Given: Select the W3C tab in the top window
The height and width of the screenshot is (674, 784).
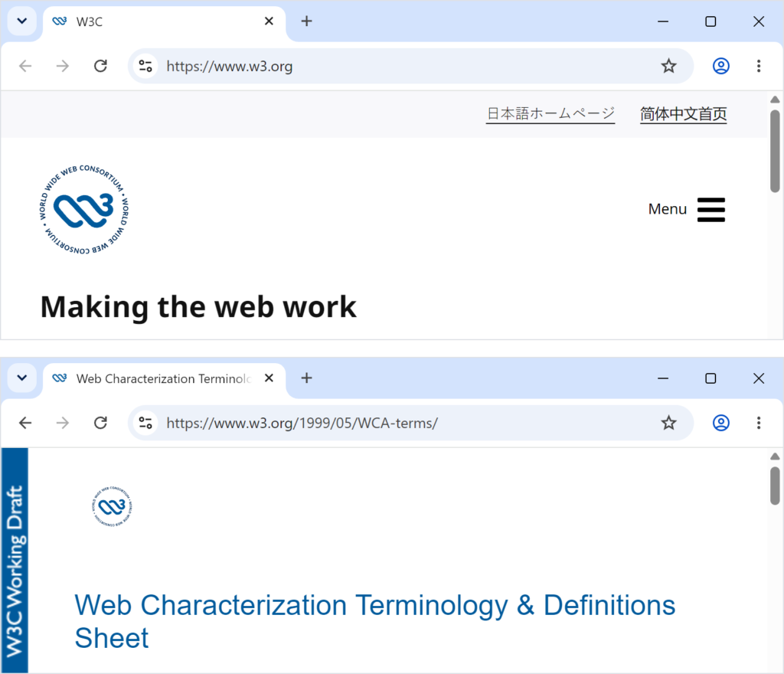Looking at the screenshot, I should (164, 22).
